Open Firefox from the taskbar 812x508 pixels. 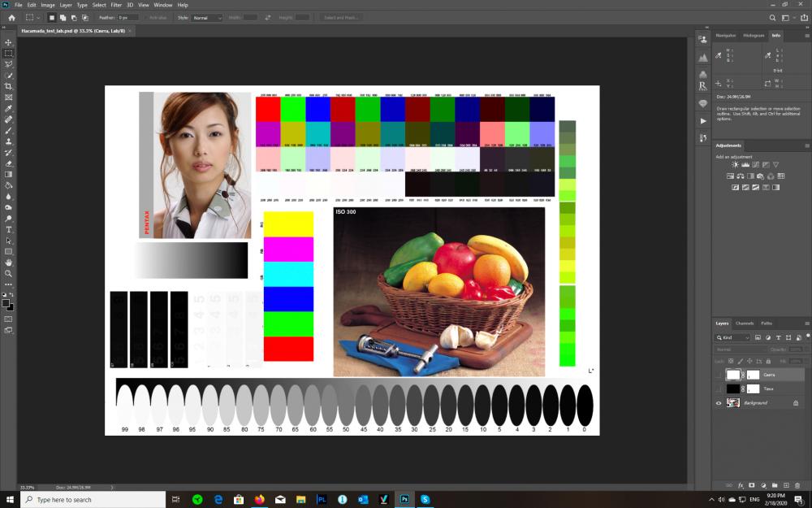click(260, 500)
